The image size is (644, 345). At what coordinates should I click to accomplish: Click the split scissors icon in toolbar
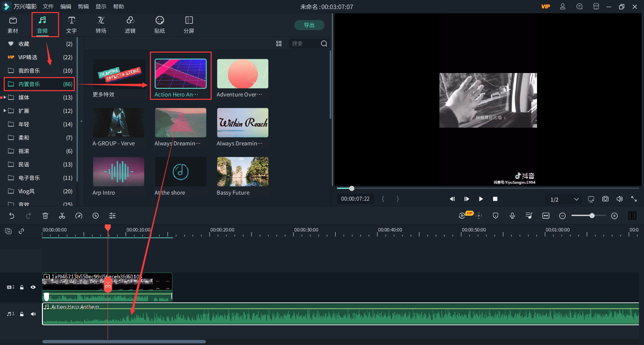[62, 216]
